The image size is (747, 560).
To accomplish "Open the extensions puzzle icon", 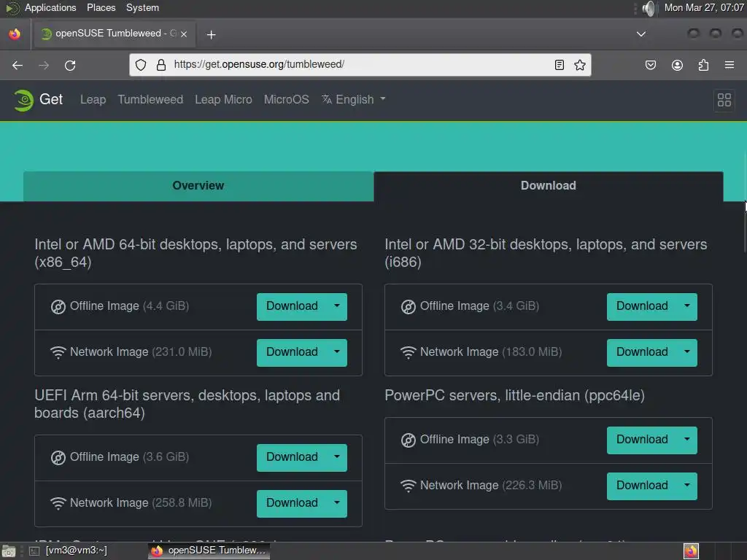I will [x=703, y=65].
